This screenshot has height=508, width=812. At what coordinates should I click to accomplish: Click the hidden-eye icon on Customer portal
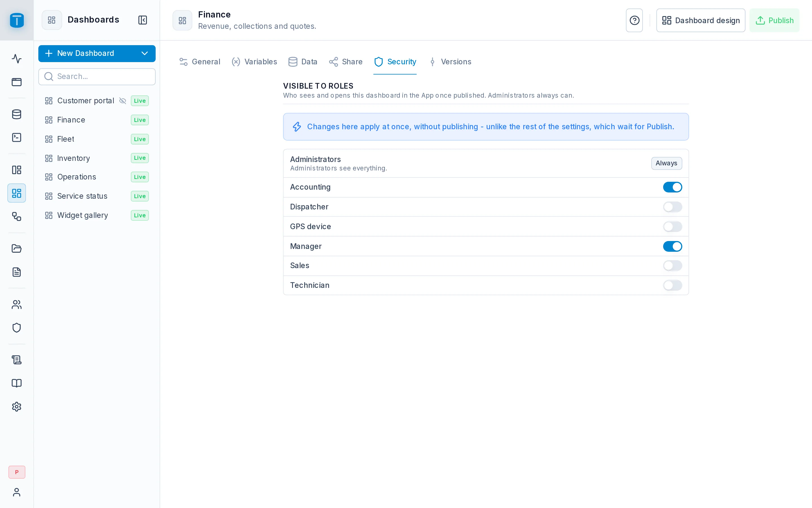tap(122, 101)
